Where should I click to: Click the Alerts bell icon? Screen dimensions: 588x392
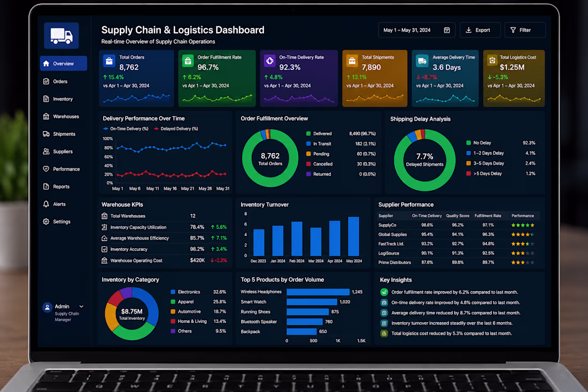coord(46,204)
